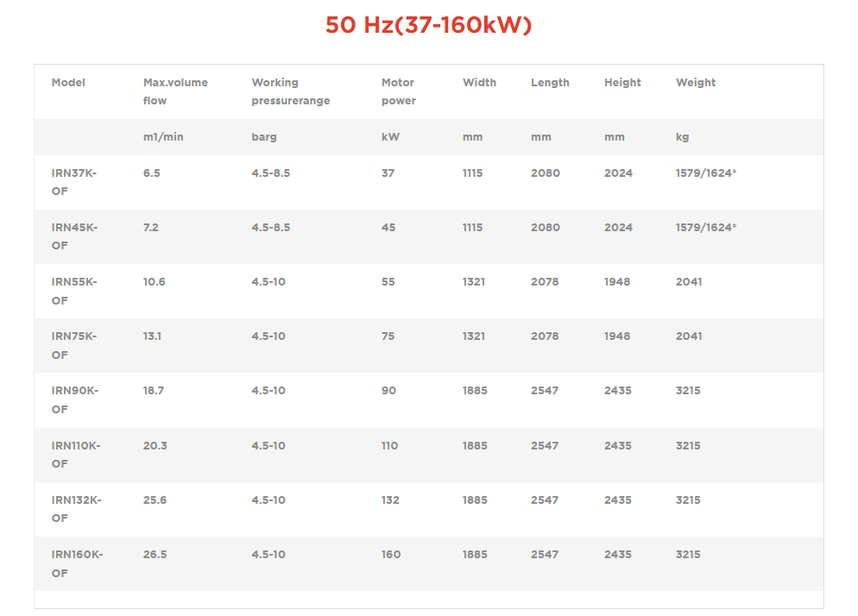Click weight 1579/1624* in IRN45K-OF row
This screenshot has width=858, height=616.
[706, 227]
